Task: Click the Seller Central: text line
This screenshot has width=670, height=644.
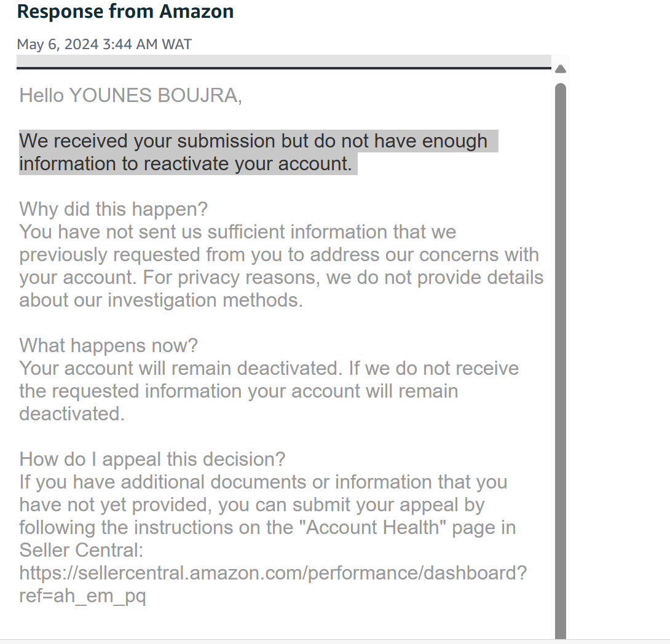Action: [x=81, y=551]
